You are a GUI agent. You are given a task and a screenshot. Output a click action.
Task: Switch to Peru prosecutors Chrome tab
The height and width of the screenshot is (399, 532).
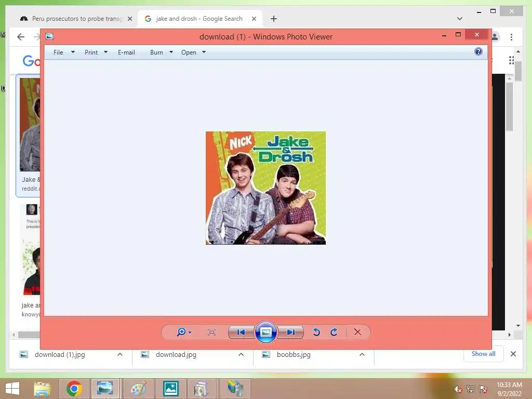pyautogui.click(x=77, y=19)
